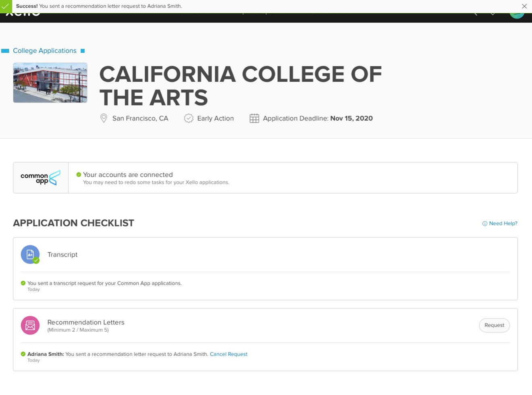The image size is (532, 395).
Task: Click the Need Help info icon
Action: coord(485,224)
